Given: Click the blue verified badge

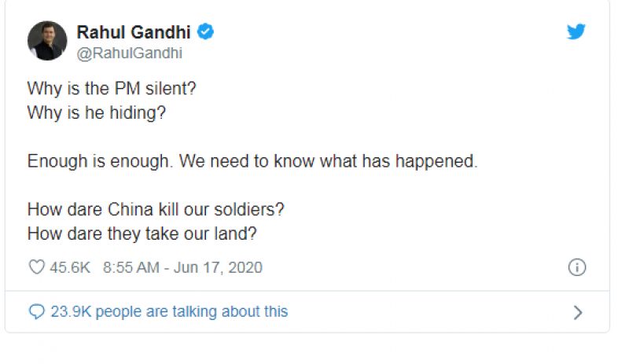Looking at the screenshot, I should tap(205, 32).
